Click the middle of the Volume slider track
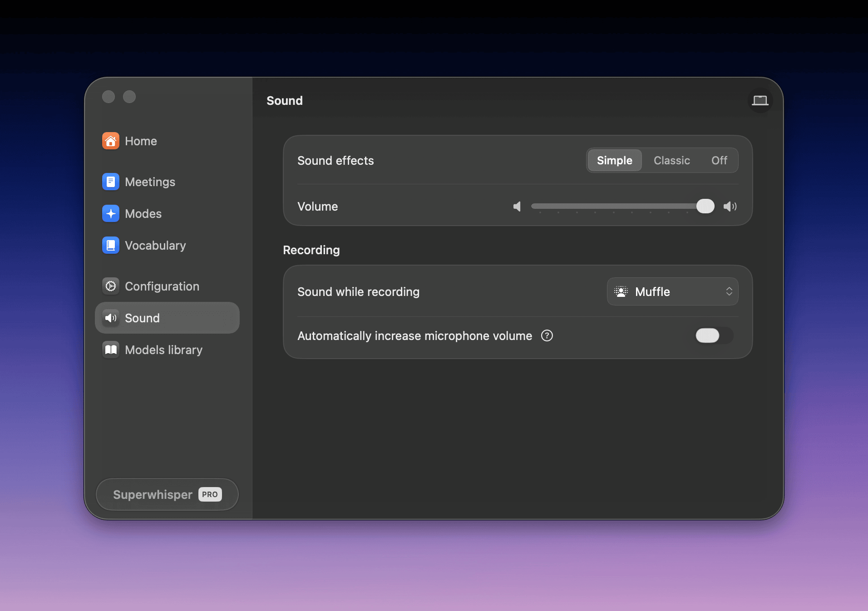The width and height of the screenshot is (868, 611). coord(622,207)
